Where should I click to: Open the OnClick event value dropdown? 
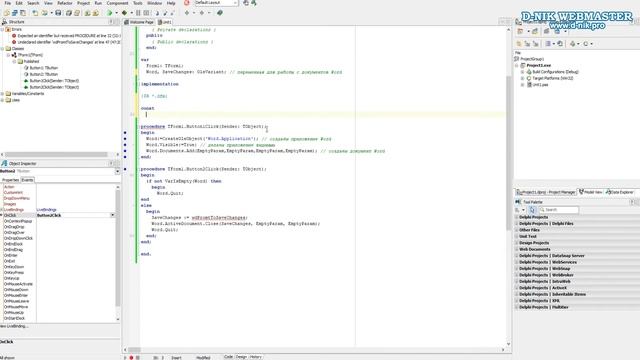click(113, 215)
